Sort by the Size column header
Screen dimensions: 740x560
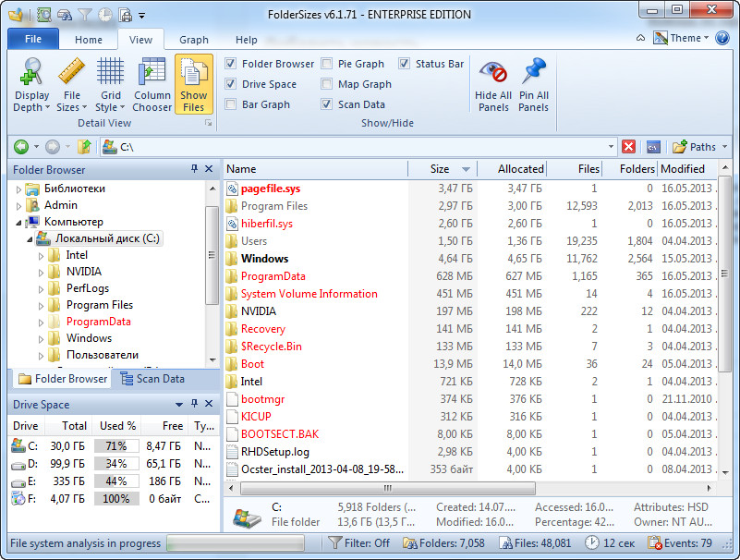pos(443,168)
